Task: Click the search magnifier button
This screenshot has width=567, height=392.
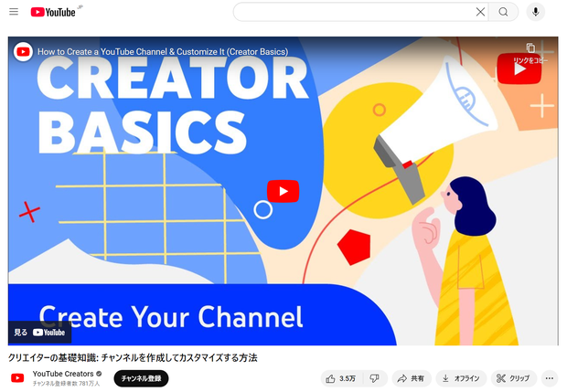Action: tap(503, 12)
